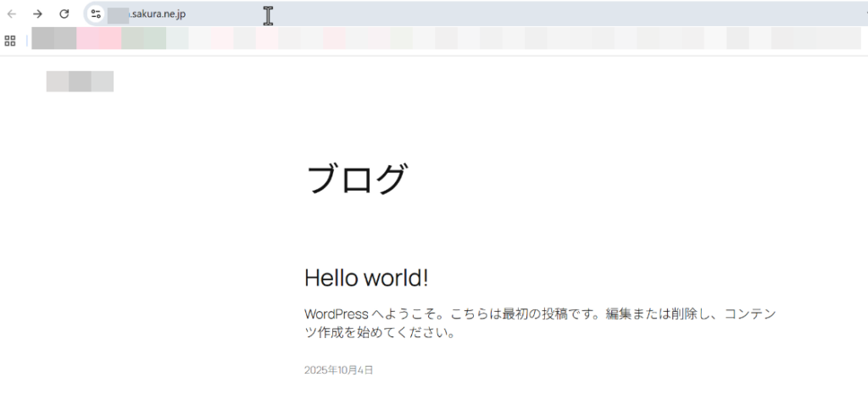Click the excerpt line ツ作成を始めてください
This screenshot has height=416, width=868.
point(380,333)
